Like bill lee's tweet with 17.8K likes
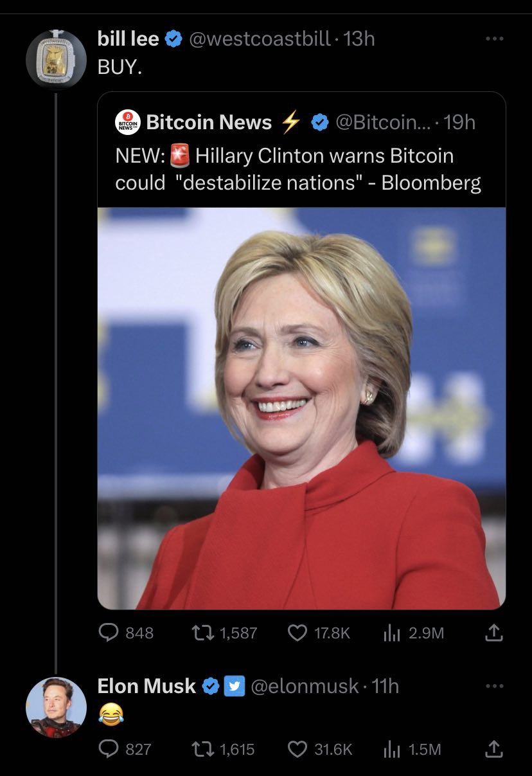The image size is (532, 776). click(x=320, y=633)
